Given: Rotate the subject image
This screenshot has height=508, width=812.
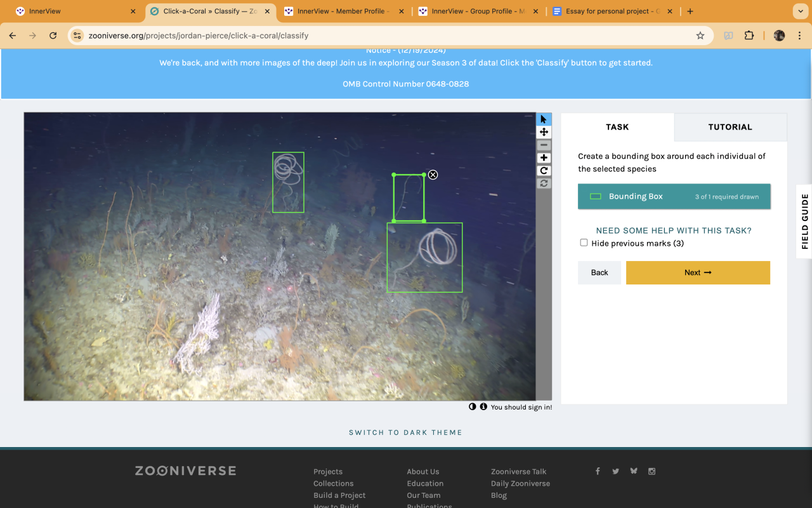Looking at the screenshot, I should point(544,171).
